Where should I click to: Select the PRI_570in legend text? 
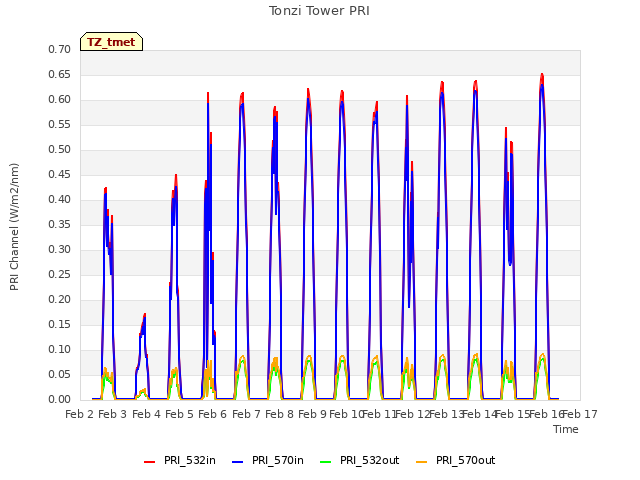pyautogui.click(x=278, y=460)
